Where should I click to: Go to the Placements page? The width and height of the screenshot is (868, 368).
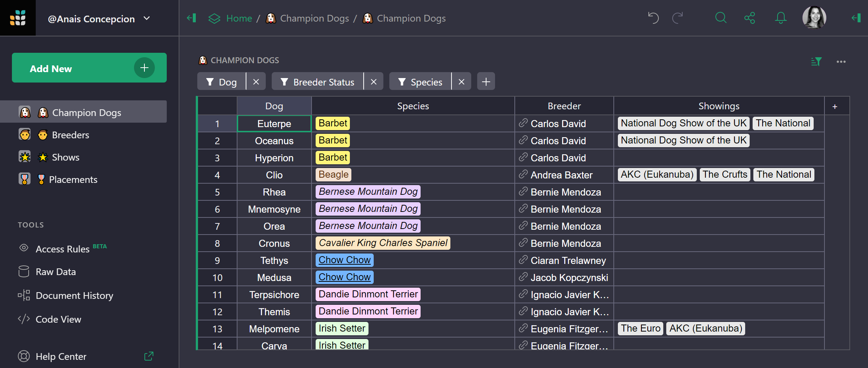coord(73,180)
